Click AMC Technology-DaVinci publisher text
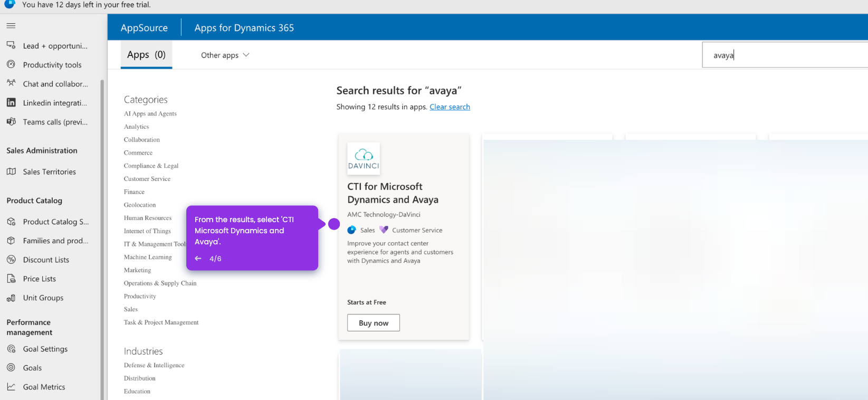 pos(384,215)
